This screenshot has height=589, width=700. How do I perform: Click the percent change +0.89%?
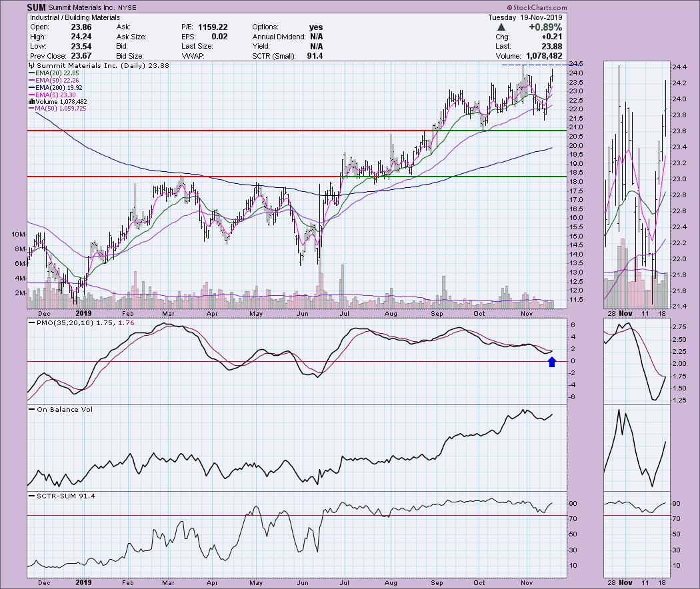click(x=545, y=27)
